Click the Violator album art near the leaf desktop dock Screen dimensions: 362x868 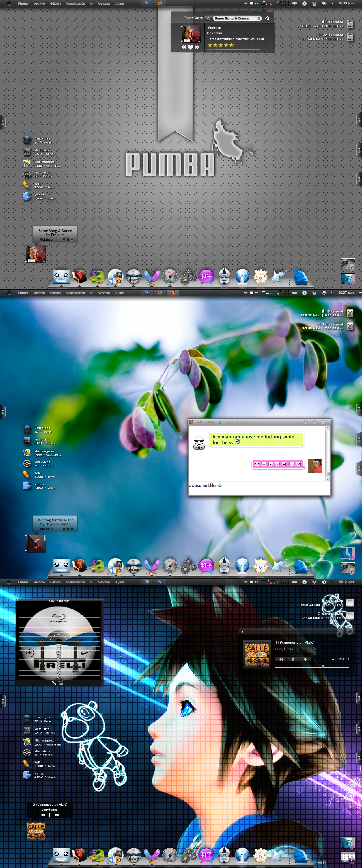(x=36, y=543)
